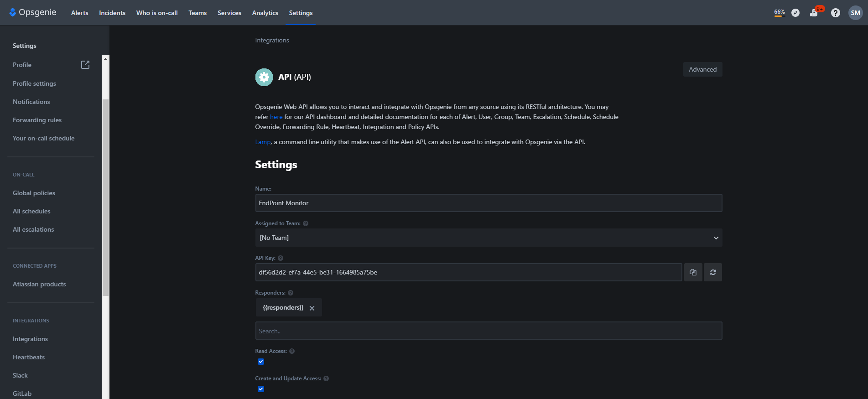Open Global policies
868x399 pixels.
(x=34, y=193)
